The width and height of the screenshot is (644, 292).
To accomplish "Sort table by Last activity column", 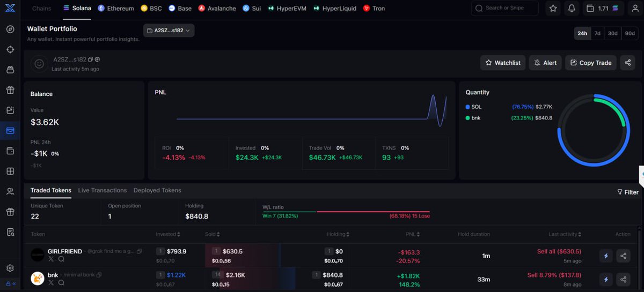I will click(x=565, y=234).
